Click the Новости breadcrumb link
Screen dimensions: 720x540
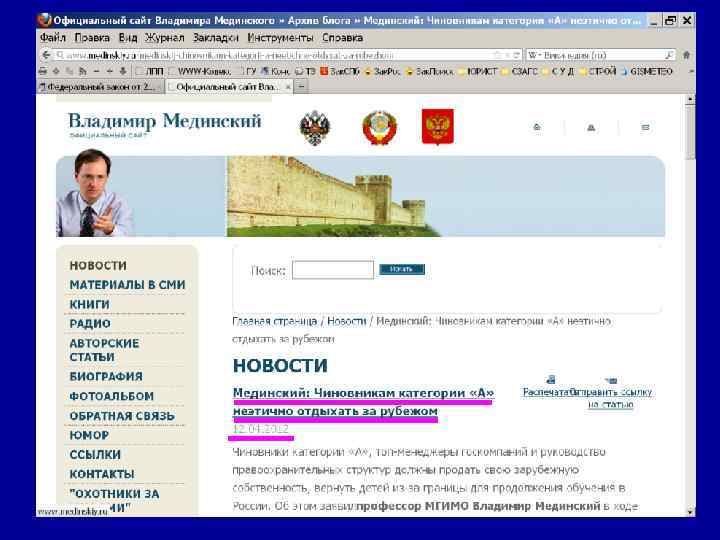pyautogui.click(x=347, y=321)
